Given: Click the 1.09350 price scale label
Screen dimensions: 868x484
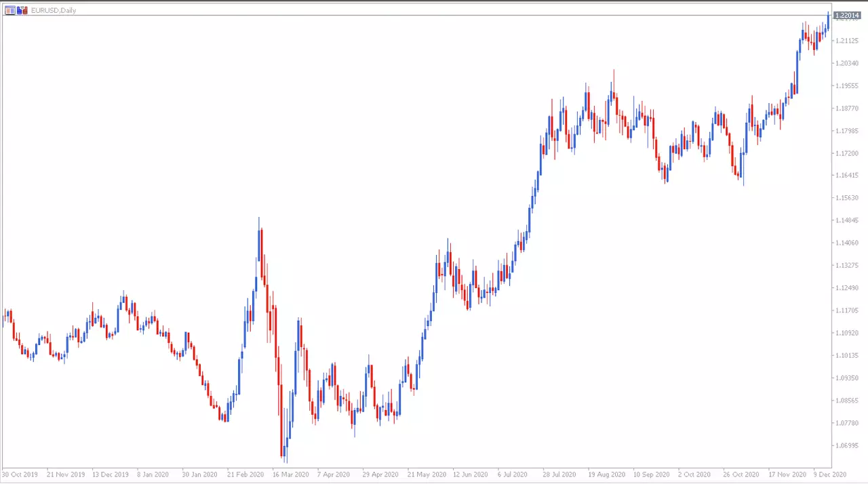Looking at the screenshot, I should [848, 378].
